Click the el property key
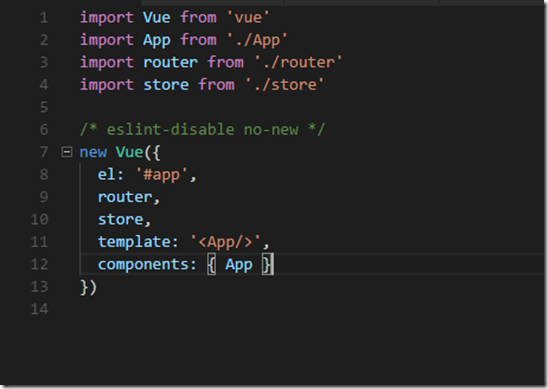The width and height of the screenshot is (548, 389). pyautogui.click(x=107, y=175)
